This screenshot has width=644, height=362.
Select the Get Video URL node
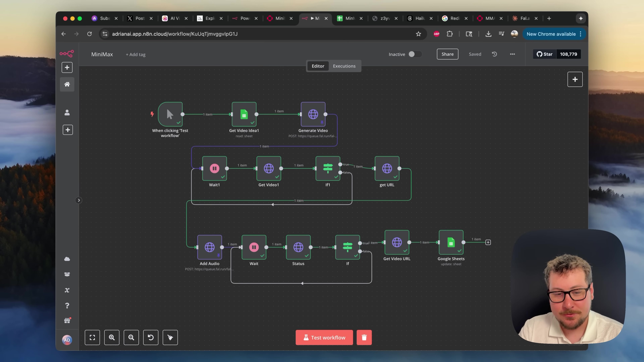[397, 242]
